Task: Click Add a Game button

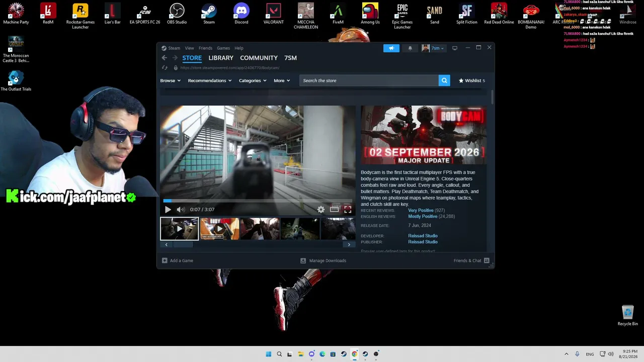Action: point(177,260)
